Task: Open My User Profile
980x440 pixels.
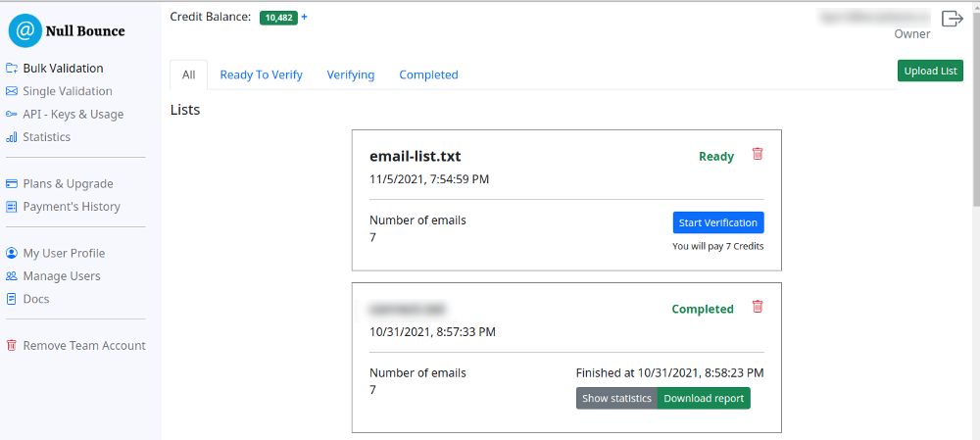Action: 64,253
